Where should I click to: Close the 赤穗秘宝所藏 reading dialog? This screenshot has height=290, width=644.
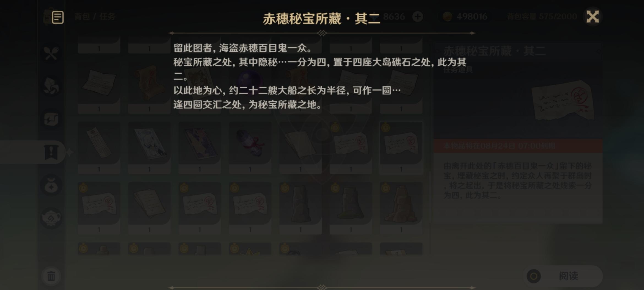[593, 17]
